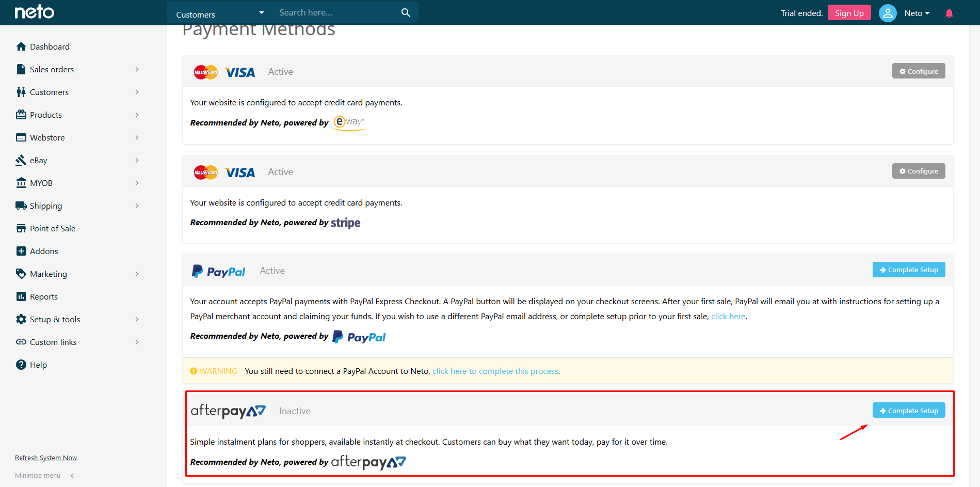Expand the Sales orders submenu chevron
The image size is (980, 487).
[137, 69]
